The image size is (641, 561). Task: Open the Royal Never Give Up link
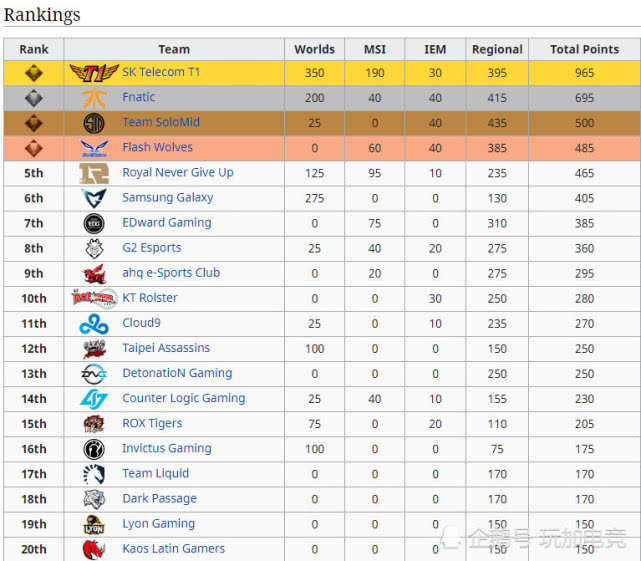tap(178, 173)
